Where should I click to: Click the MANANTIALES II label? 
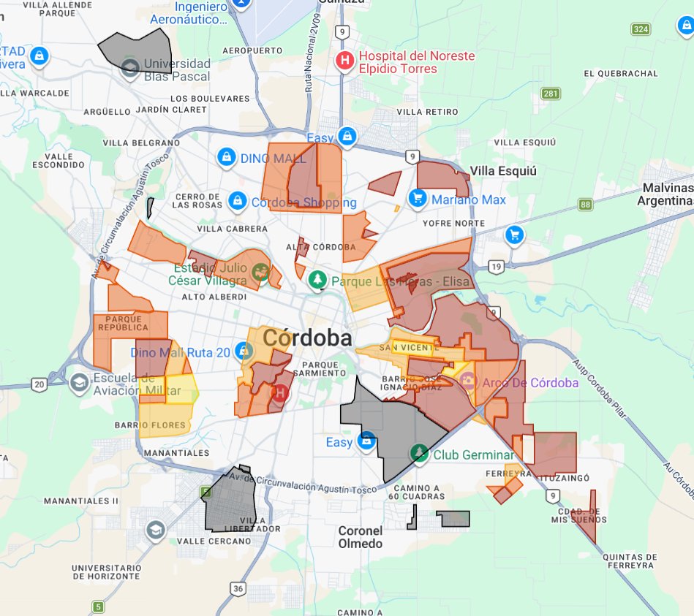[x=81, y=501]
